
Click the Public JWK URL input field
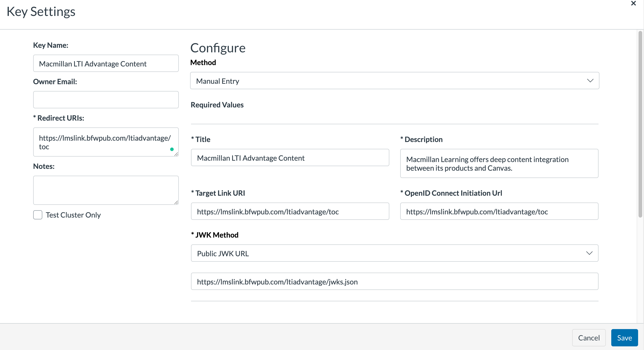pos(395,281)
